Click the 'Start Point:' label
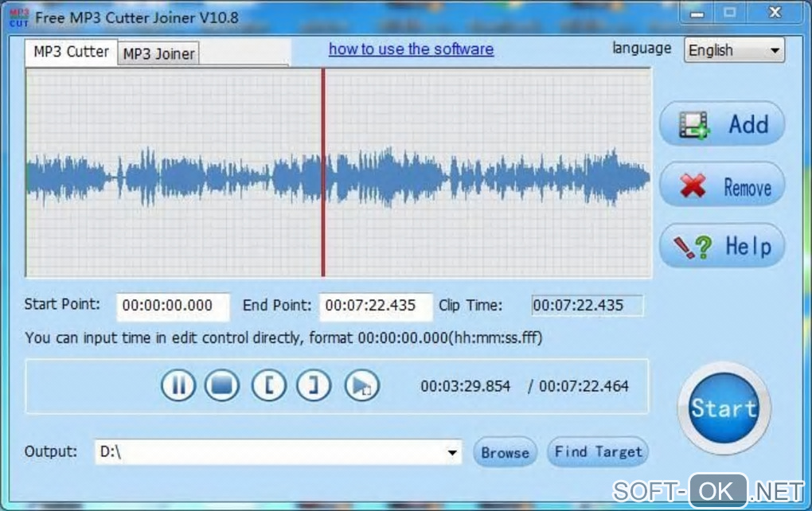 click(x=62, y=304)
